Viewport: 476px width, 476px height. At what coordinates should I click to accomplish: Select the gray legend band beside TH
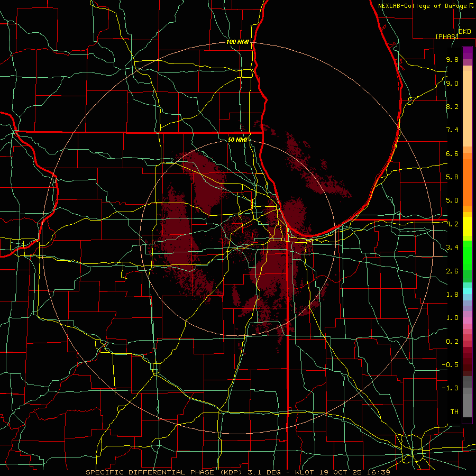tap(467, 406)
